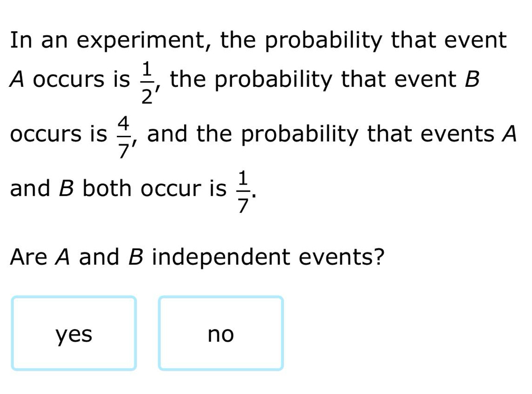Click the word "experiment"
This screenshot has width=532, height=394.
click(x=142, y=41)
